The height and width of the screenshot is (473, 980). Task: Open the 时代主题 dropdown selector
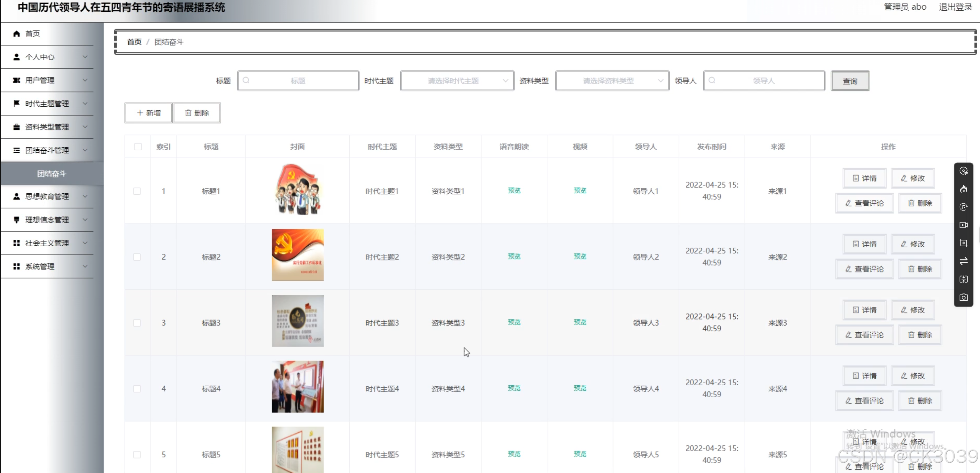click(x=457, y=80)
